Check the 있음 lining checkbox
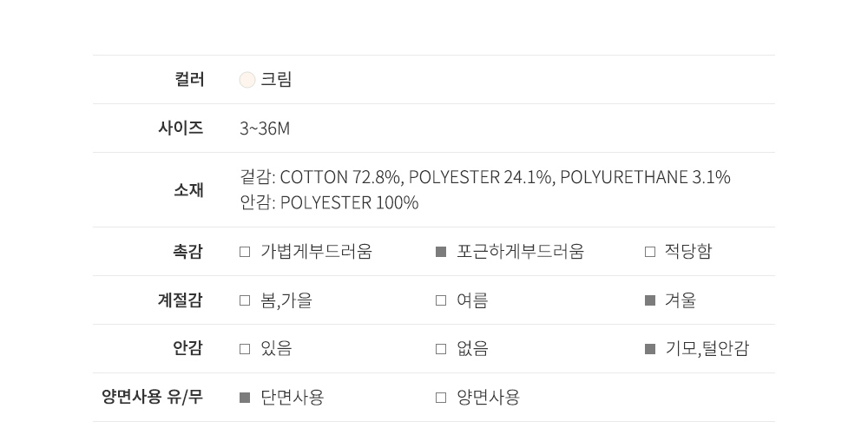 tap(245, 349)
